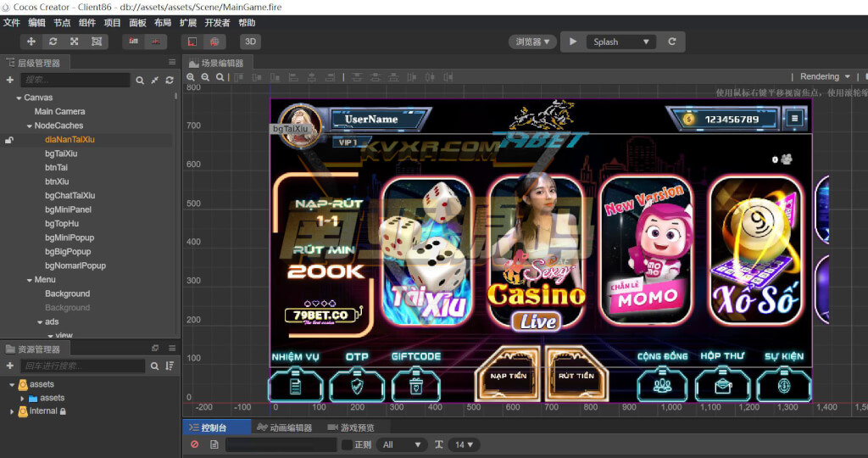The image size is (868, 458).
Task: Open the 浏览器 preview platform dropdown
Action: pyautogui.click(x=532, y=42)
